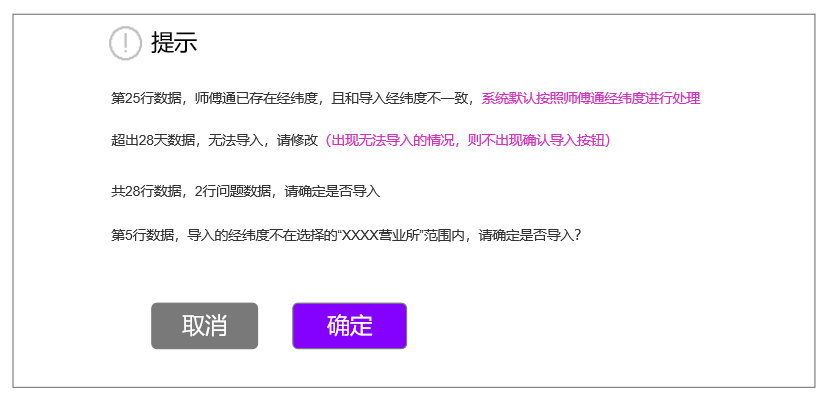Screen dimensions: 835x400
Task: Click blank area left of 取消 button
Action: click(80, 325)
